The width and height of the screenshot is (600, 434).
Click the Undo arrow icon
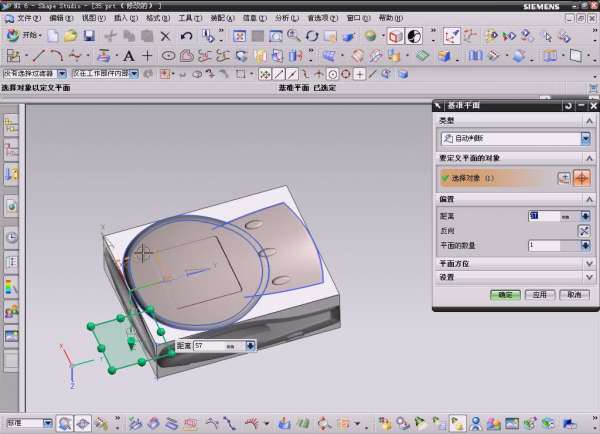[x=186, y=36]
